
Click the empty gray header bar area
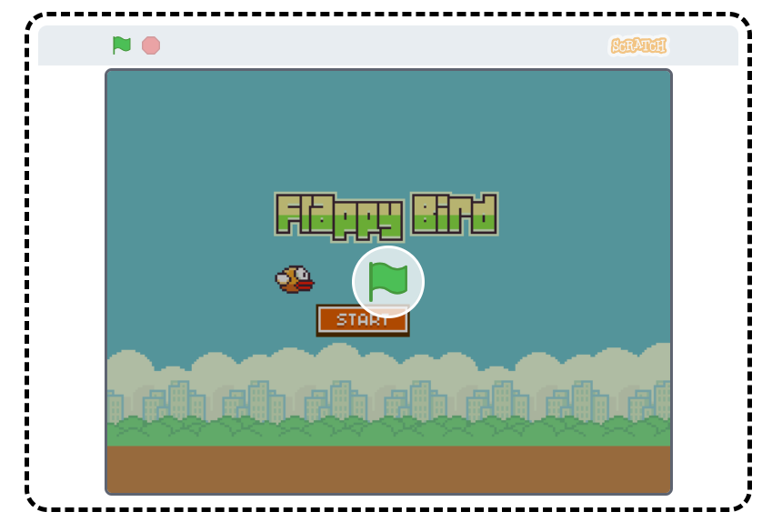[x=382, y=45]
